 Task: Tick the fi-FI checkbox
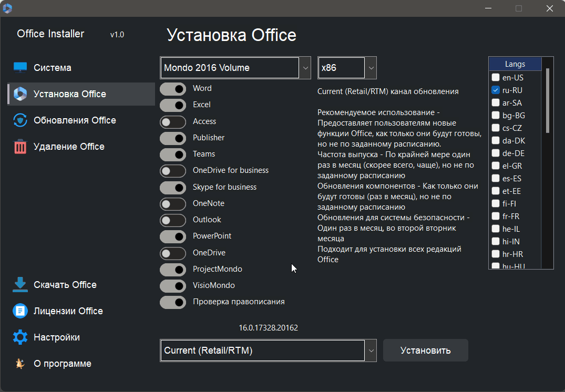496,203
